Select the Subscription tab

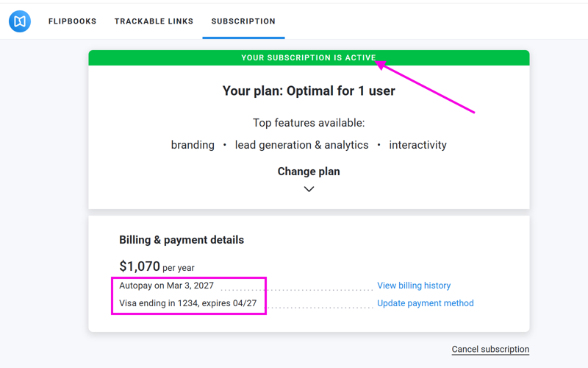click(243, 21)
